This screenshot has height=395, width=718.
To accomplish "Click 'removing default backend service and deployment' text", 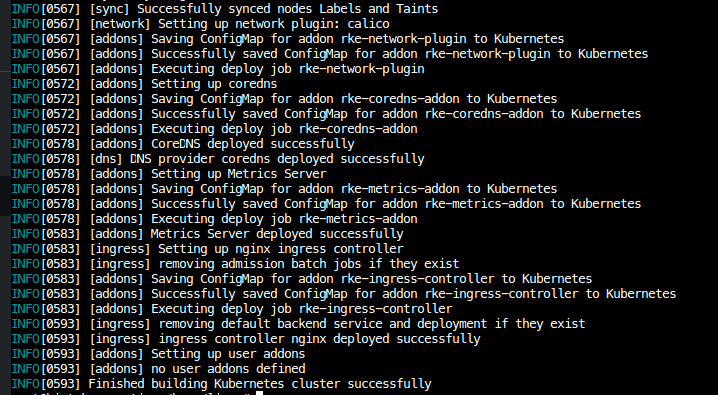I will pyautogui.click(x=322, y=324).
